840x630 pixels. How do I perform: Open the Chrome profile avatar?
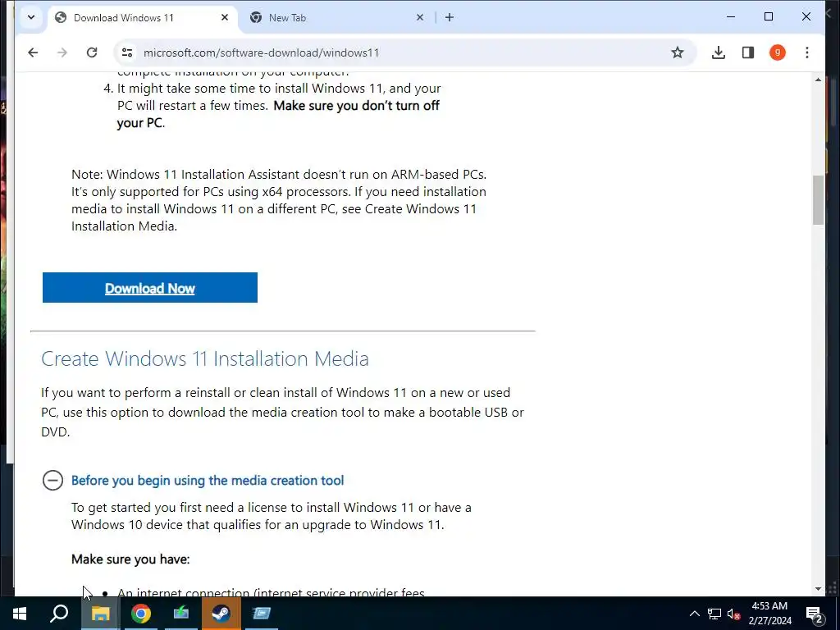point(778,52)
